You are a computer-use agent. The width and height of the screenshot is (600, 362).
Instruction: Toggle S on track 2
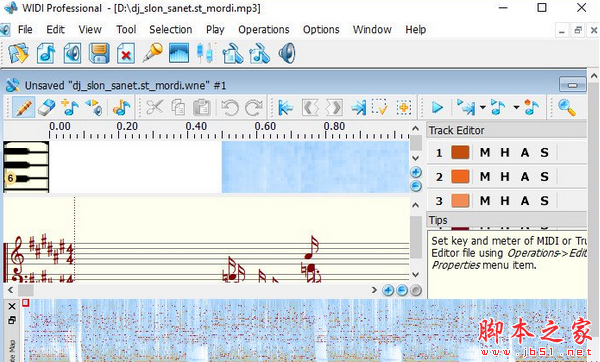point(544,177)
